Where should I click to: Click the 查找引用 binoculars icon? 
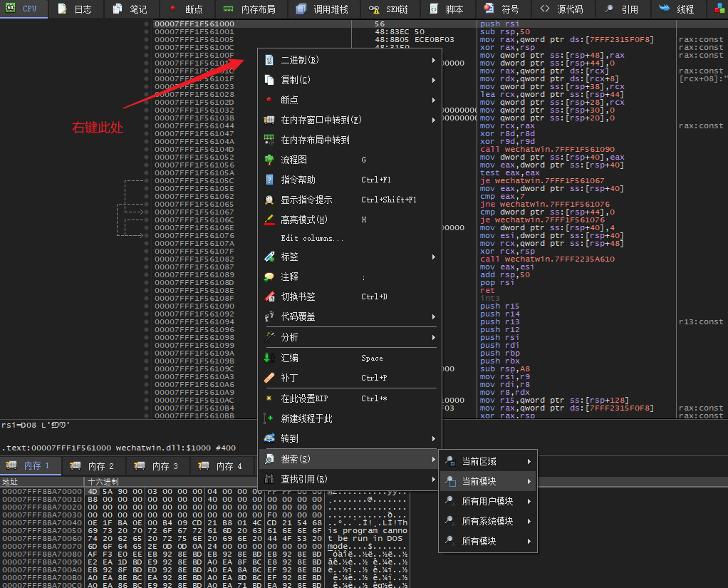point(269,479)
